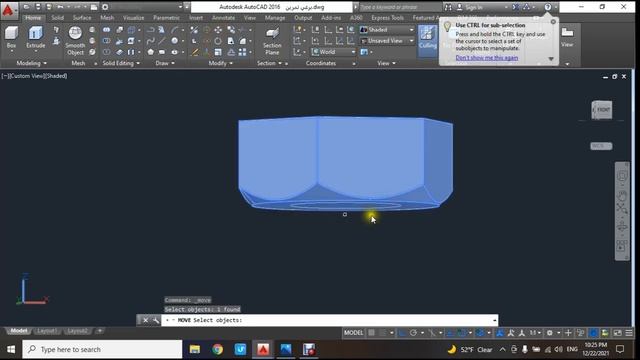The height and width of the screenshot is (360, 640).
Task: Toggle polar tracking in status bar
Action: click(x=413, y=333)
